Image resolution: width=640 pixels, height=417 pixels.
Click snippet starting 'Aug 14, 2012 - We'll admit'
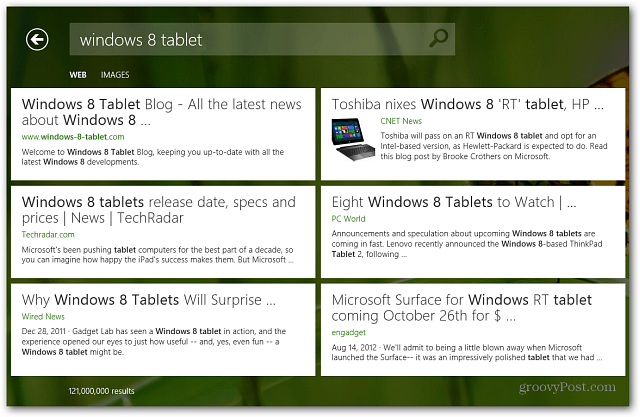(467, 353)
